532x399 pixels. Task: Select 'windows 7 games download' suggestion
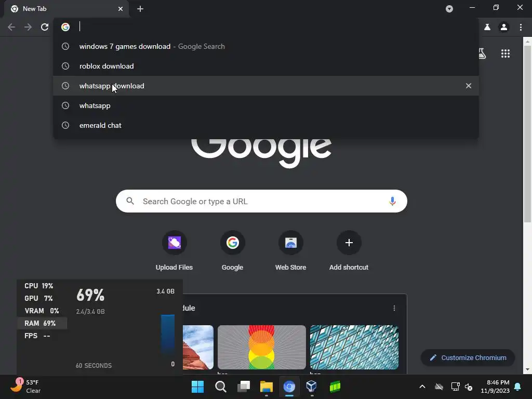(266, 46)
